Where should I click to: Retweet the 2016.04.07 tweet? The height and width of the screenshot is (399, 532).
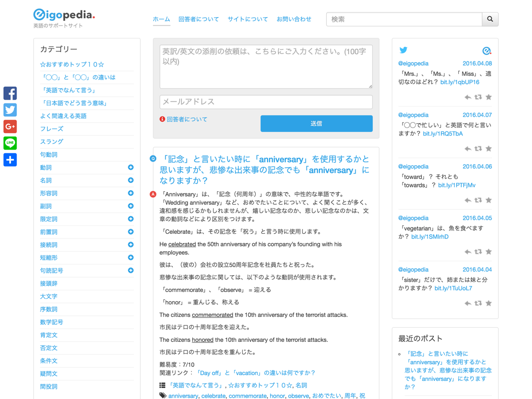(478, 149)
